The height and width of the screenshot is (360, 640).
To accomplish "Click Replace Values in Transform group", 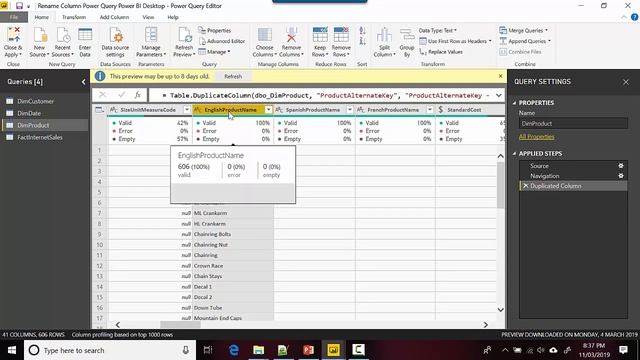I will [x=441, y=52].
